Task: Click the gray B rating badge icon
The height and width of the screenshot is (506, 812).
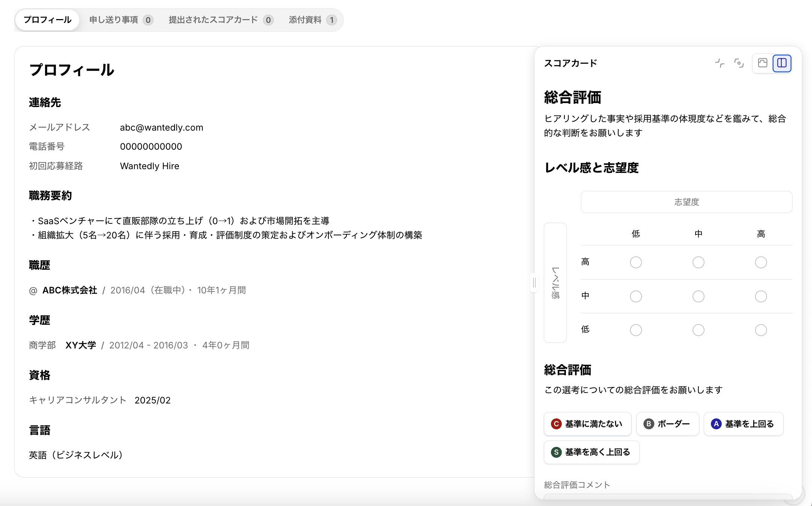Action: (x=649, y=424)
